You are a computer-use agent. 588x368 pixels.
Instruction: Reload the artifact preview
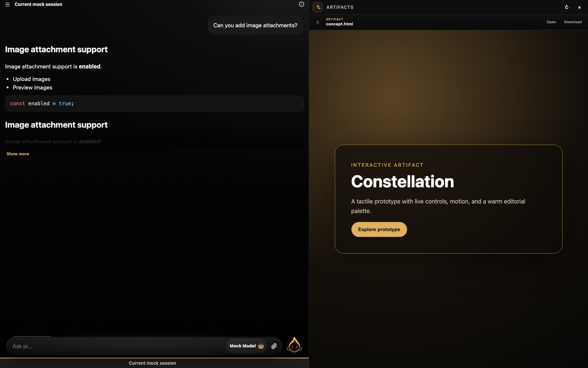pos(567,7)
